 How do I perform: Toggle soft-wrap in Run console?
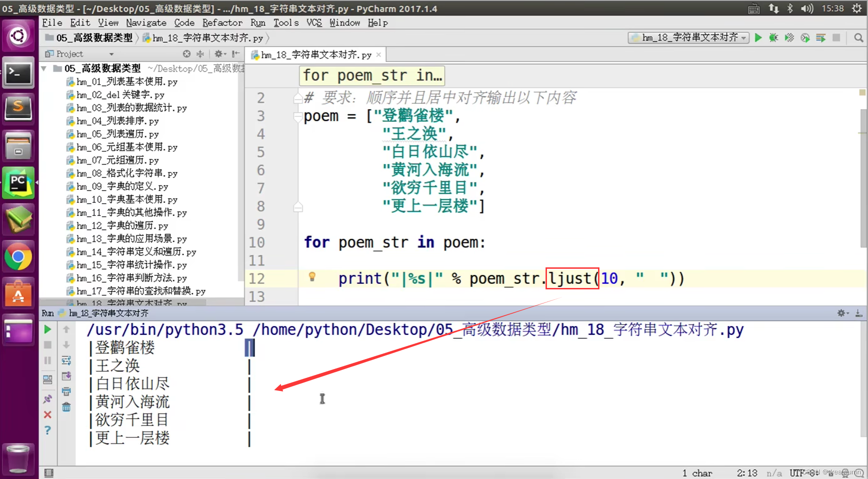pos(66,361)
